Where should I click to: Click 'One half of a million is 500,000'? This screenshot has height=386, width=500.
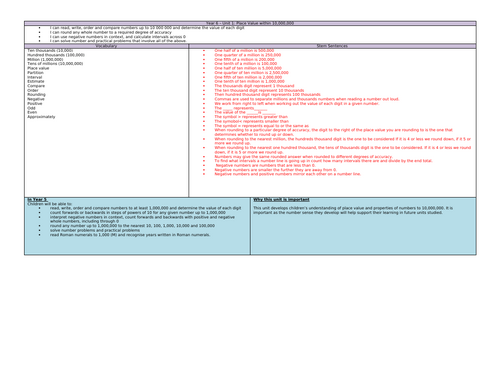(244, 51)
